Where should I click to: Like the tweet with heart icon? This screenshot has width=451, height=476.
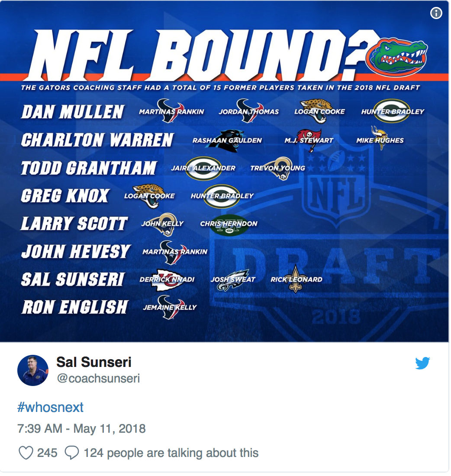coord(26,453)
